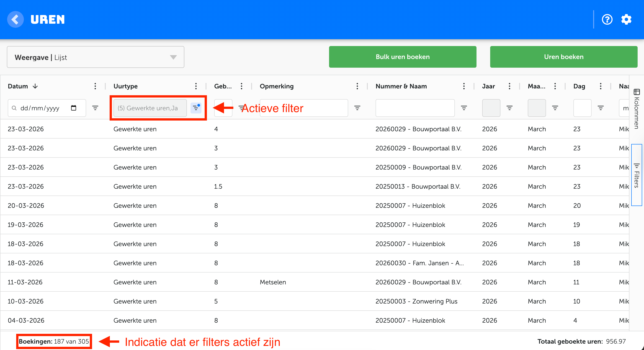Click the Maand filter options icon
This screenshot has height=350, width=644.
click(x=555, y=108)
